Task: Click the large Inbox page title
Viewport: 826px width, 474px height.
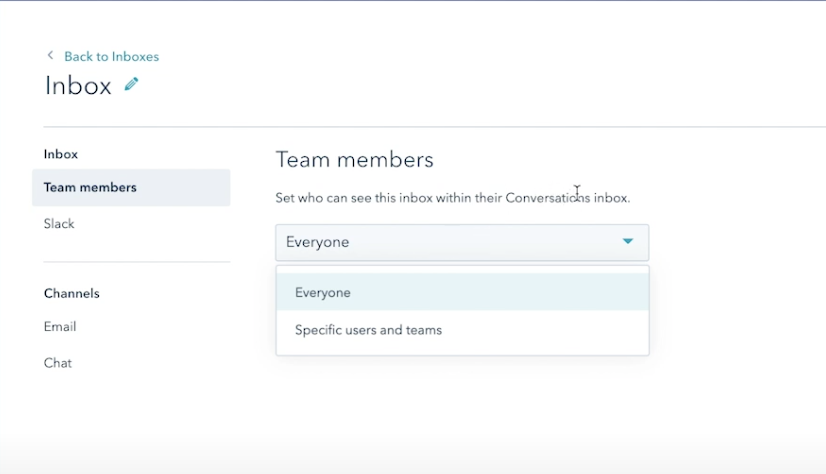Action: [78, 86]
